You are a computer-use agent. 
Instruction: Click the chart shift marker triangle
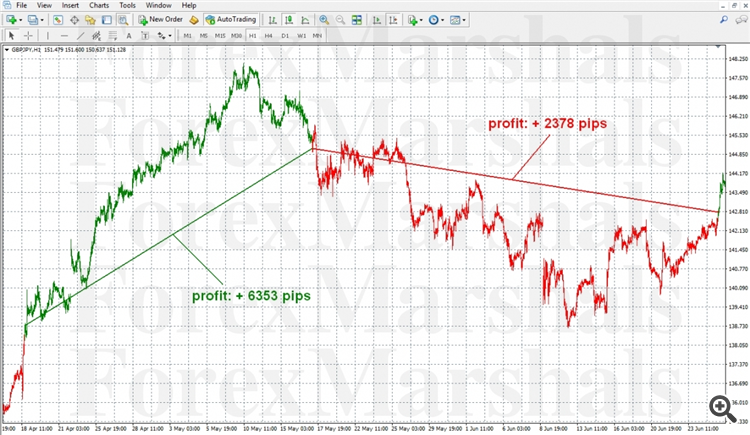[718, 47]
